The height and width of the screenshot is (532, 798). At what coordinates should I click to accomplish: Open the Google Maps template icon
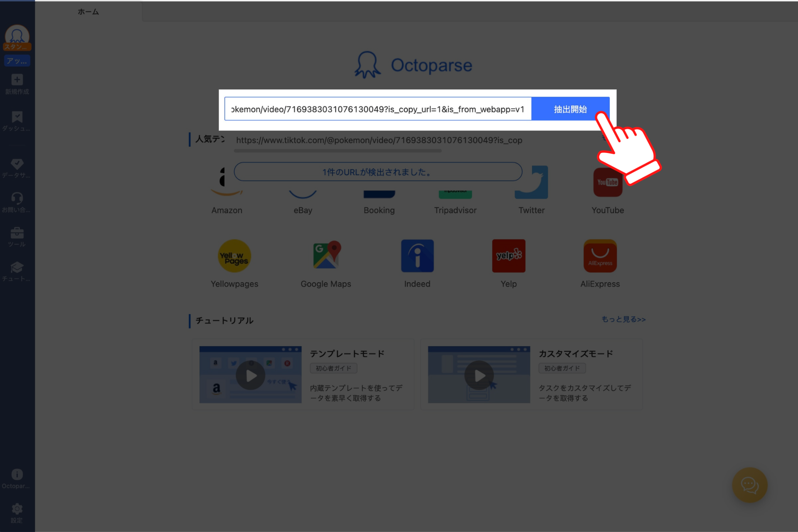tap(326, 256)
